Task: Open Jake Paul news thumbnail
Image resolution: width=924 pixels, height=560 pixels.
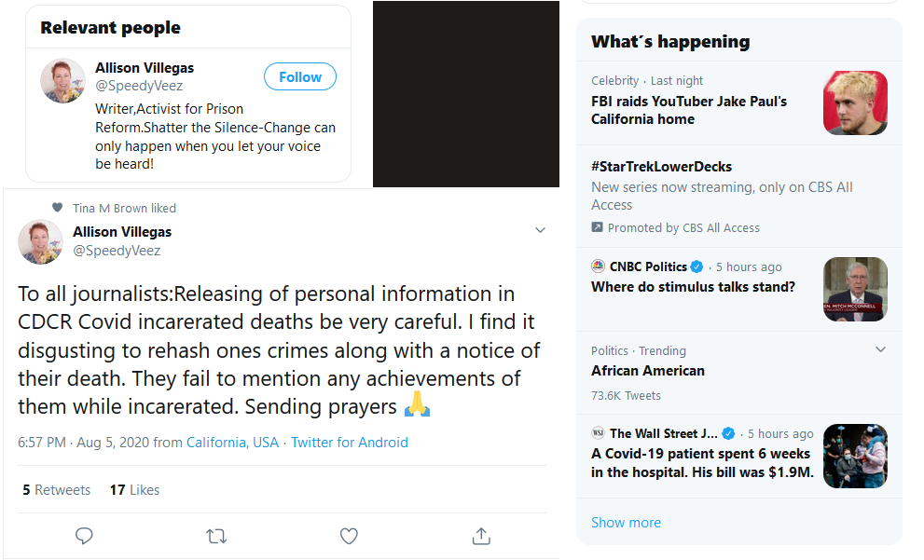Action: point(855,102)
